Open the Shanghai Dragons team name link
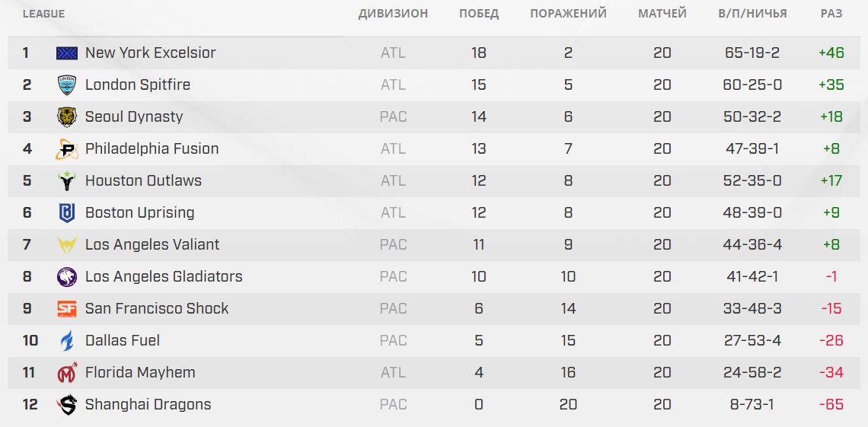 (148, 405)
